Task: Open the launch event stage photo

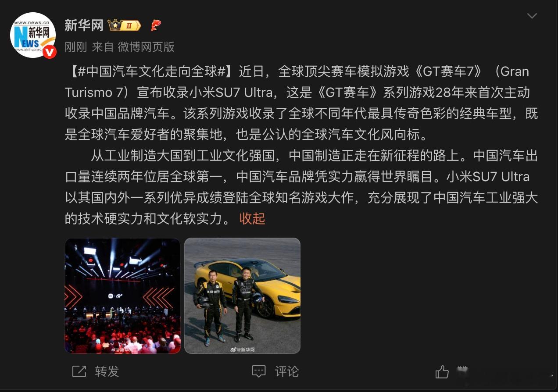Action: click(123, 296)
